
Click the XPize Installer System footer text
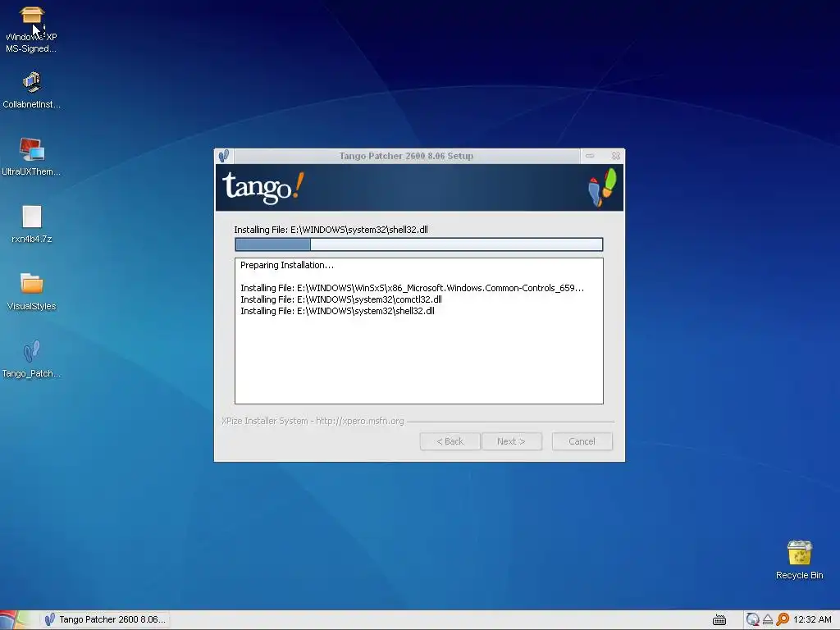[313, 421]
